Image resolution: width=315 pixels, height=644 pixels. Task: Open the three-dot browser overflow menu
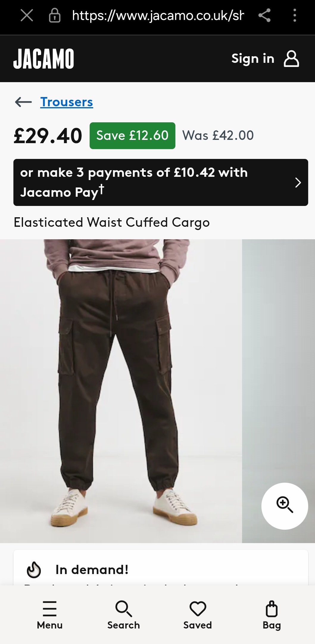(x=294, y=15)
